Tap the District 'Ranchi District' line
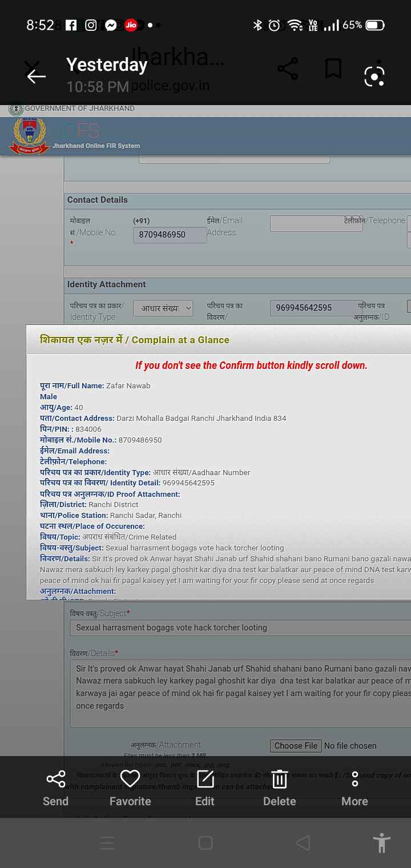The image size is (411, 868). tap(89, 504)
